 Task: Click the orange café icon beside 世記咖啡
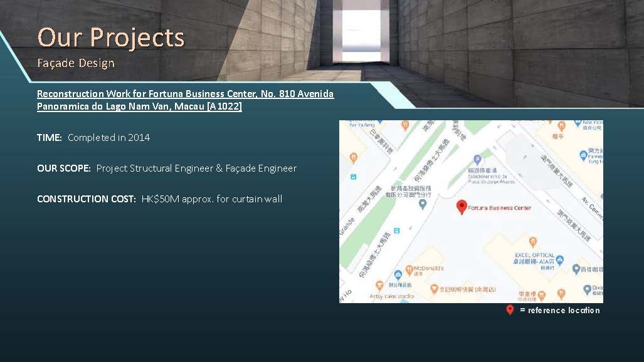pyautogui.click(x=434, y=289)
